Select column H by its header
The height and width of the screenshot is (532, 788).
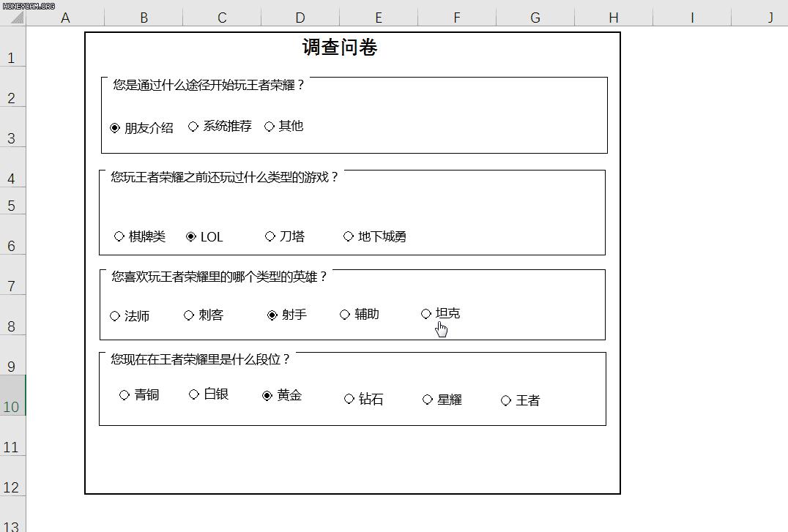[613, 18]
